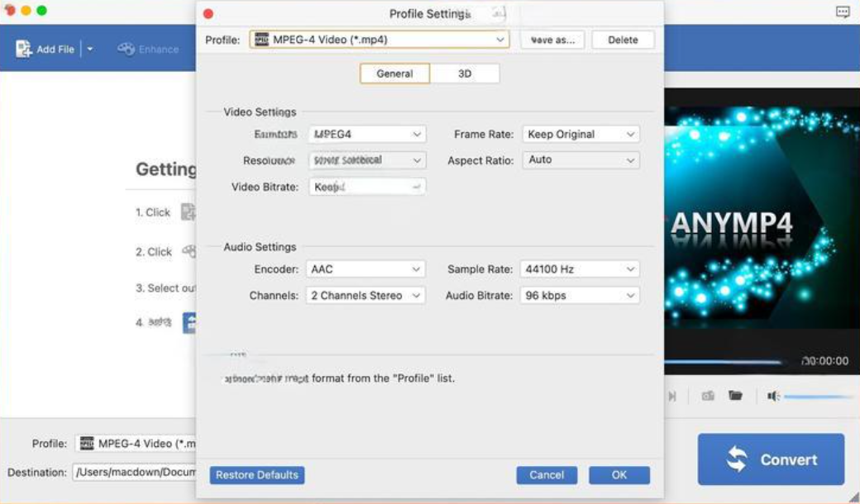Click the Cancel button
Viewport: 860px width, 504px height.
(x=547, y=475)
